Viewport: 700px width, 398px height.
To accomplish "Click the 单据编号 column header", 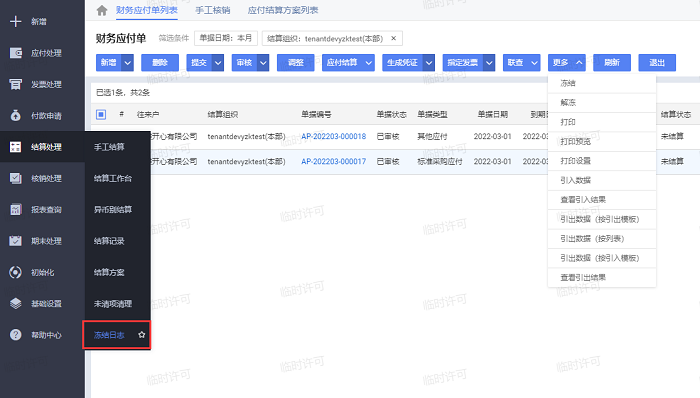I will [317, 115].
